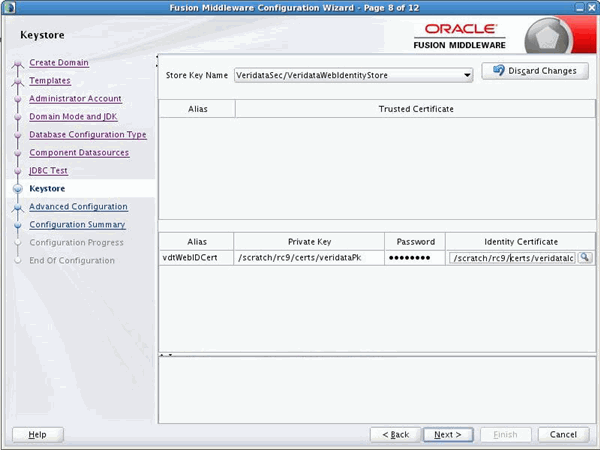
Task: Click the undo arrow icon on Discard Changes
Action: (x=499, y=70)
